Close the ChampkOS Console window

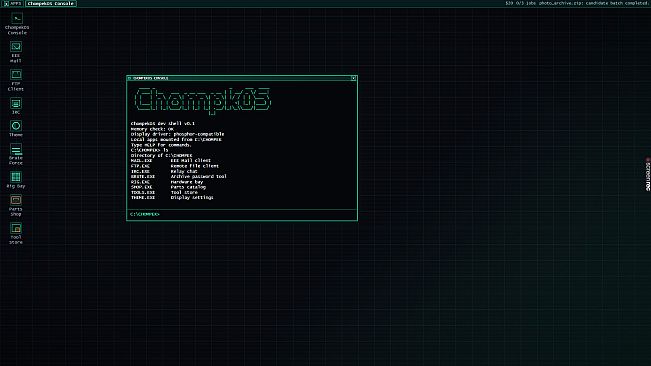[x=353, y=78]
